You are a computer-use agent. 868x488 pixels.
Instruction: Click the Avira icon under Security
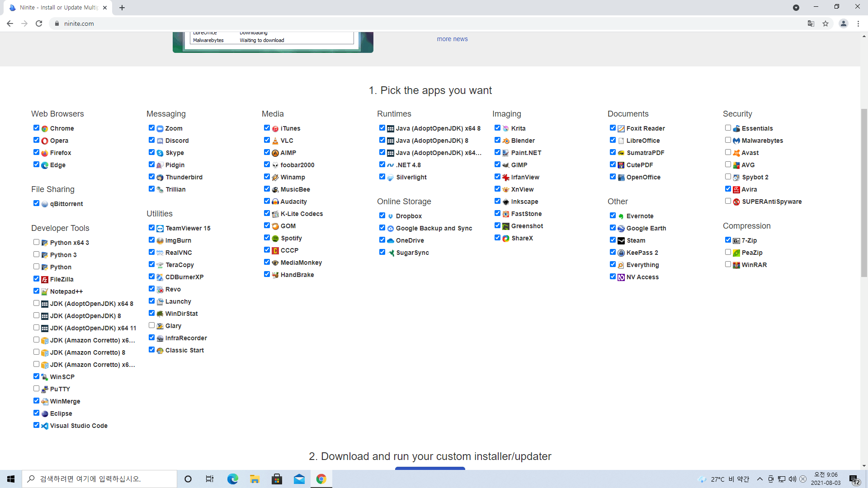pyautogui.click(x=736, y=190)
